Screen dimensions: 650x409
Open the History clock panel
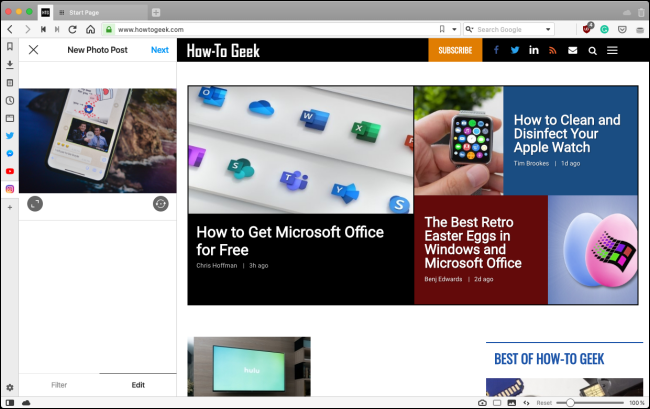point(10,100)
